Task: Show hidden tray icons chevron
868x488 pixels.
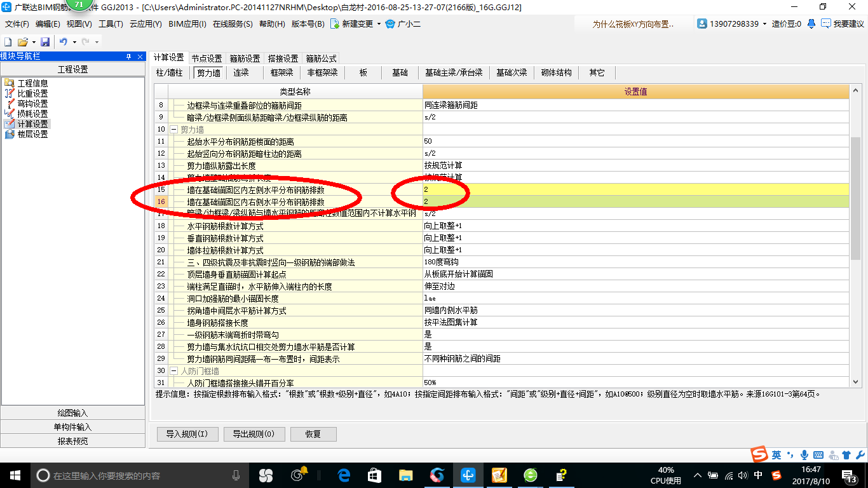Action: click(x=698, y=475)
